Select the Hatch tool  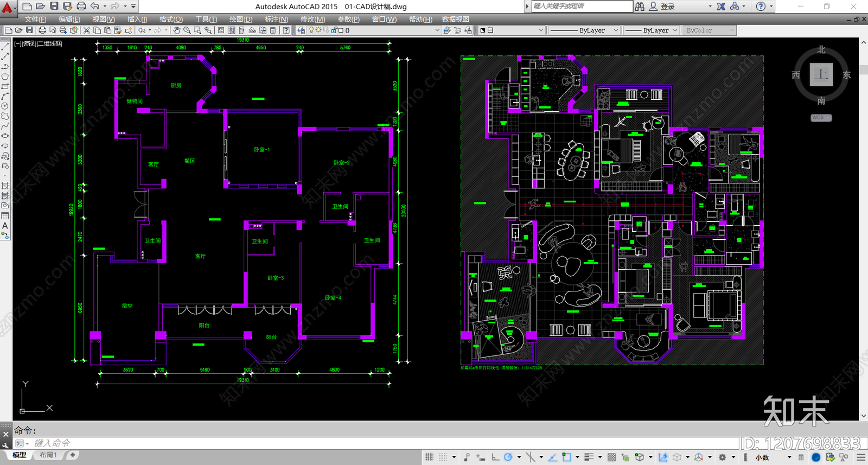[5, 186]
